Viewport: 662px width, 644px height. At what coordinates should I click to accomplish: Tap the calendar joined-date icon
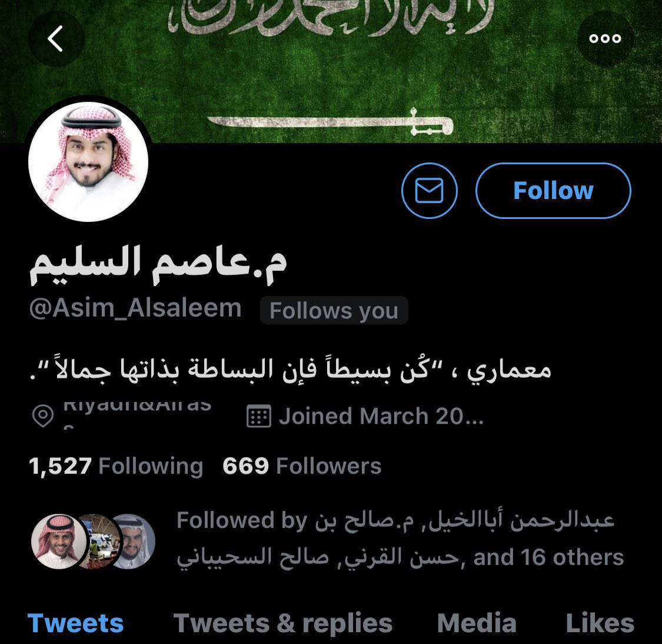click(x=258, y=416)
